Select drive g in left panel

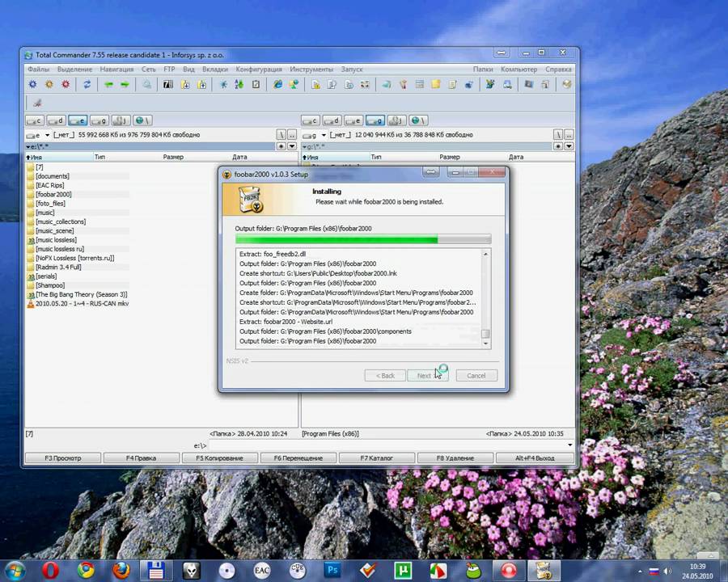coord(99,120)
